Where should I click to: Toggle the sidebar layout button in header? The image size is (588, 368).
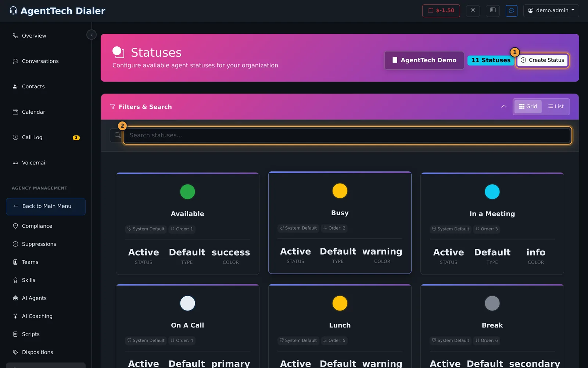(x=493, y=11)
